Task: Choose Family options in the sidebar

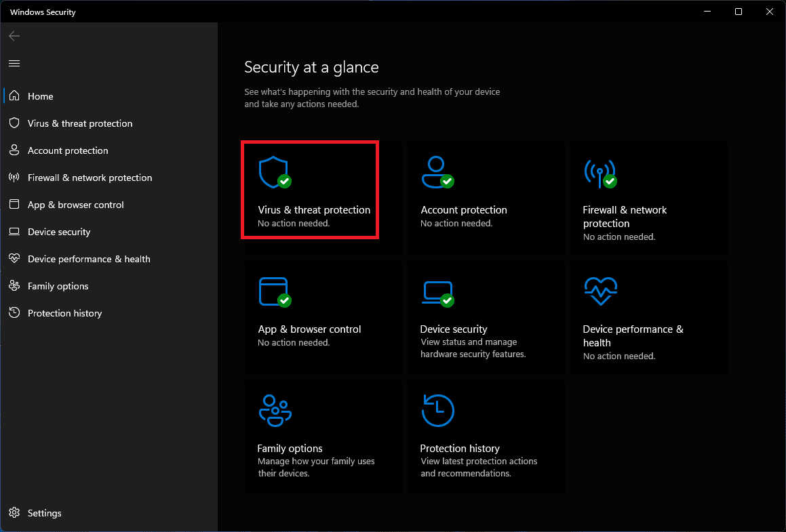Action: click(x=58, y=286)
